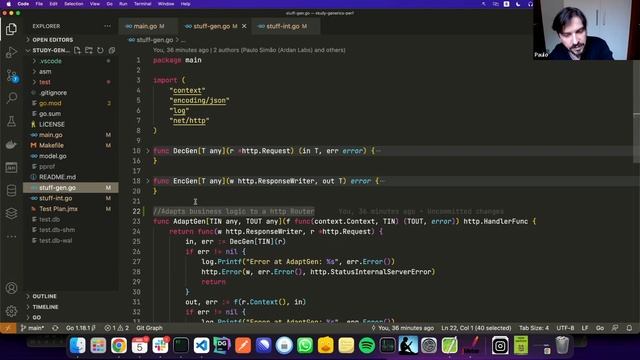640x360 pixels.
Task: Switch to the main.go editor tab
Action: (145, 26)
